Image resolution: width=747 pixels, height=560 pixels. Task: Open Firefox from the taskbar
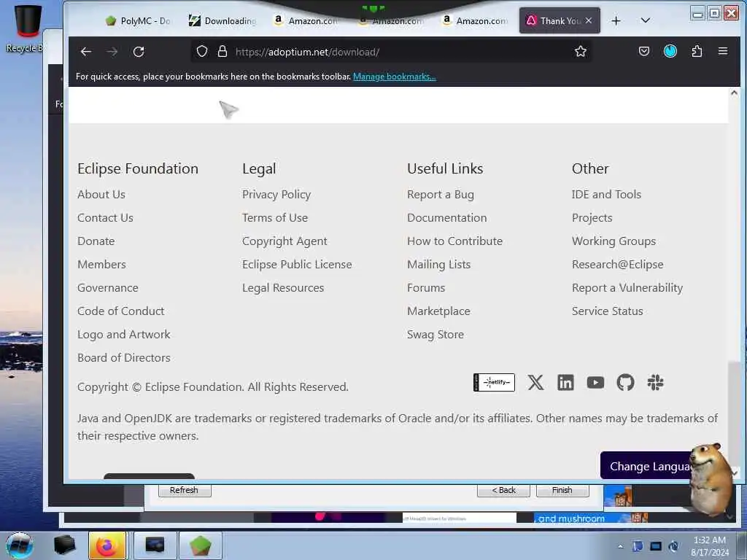(107, 545)
